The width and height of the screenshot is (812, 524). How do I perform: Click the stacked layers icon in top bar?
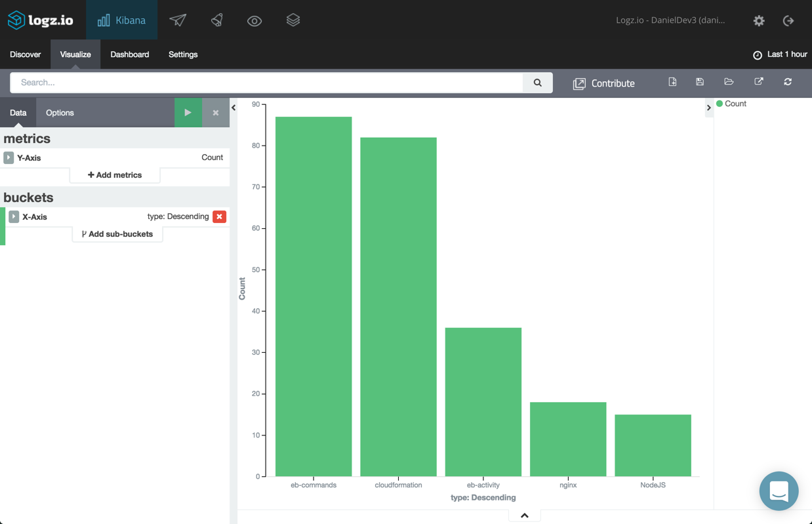pos(293,20)
